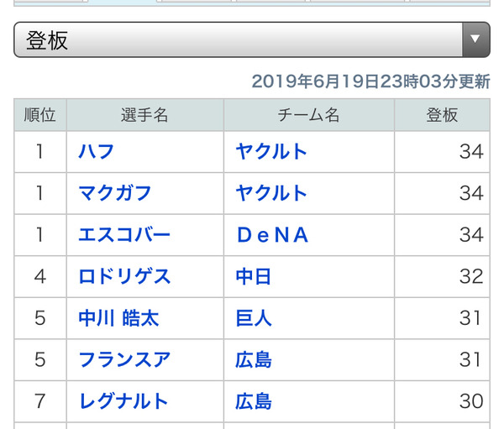
Task: Click rank 7 in レグナルト row
Action: coord(40,401)
